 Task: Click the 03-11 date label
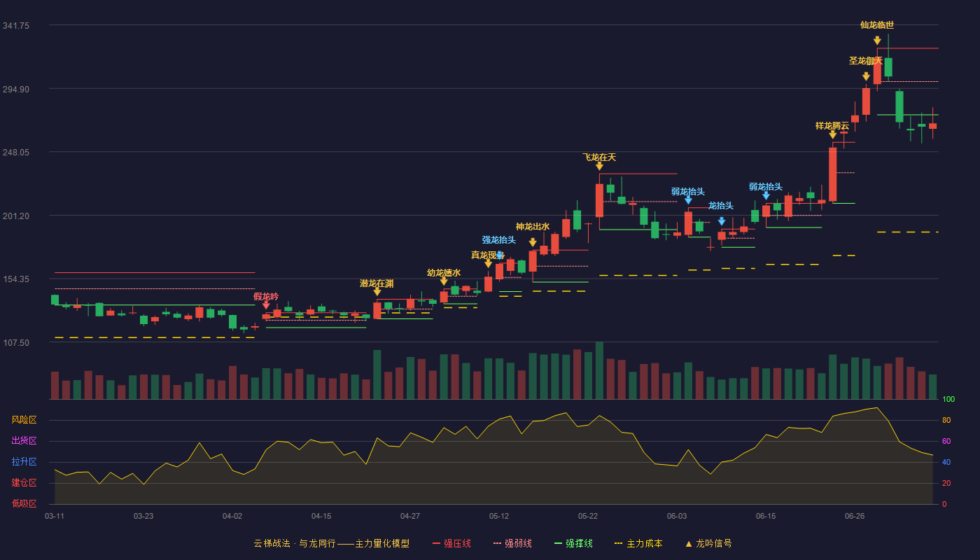point(55,516)
